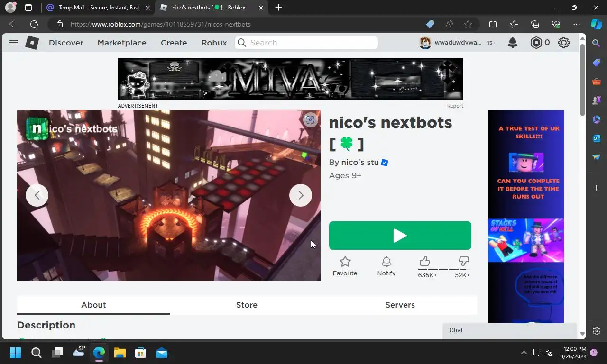Click the Roblox logo home icon
607x364 pixels.
click(x=32, y=43)
